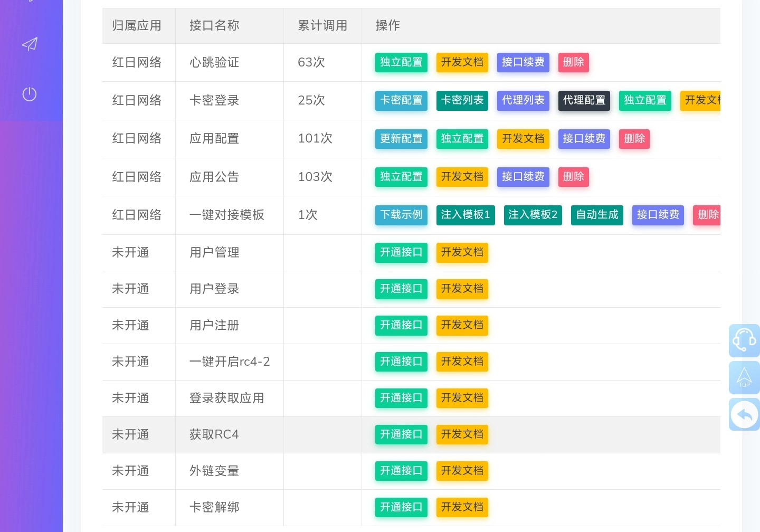
Task: Click the 累计调用 column header
Action: (322, 25)
